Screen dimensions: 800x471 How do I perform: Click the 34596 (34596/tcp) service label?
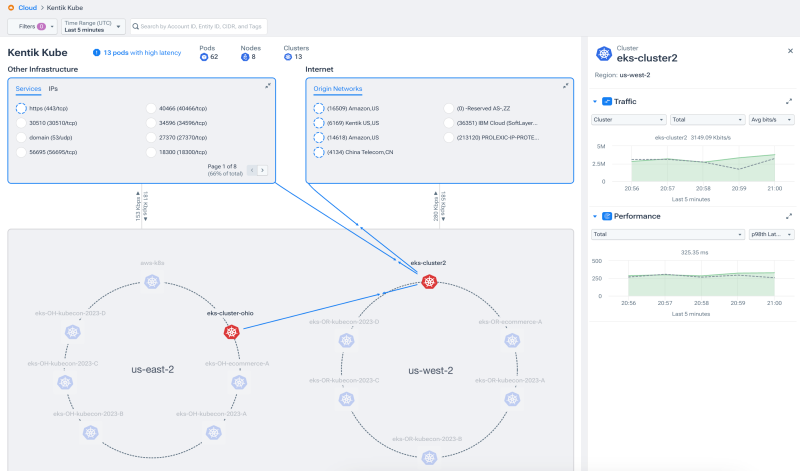183,123
